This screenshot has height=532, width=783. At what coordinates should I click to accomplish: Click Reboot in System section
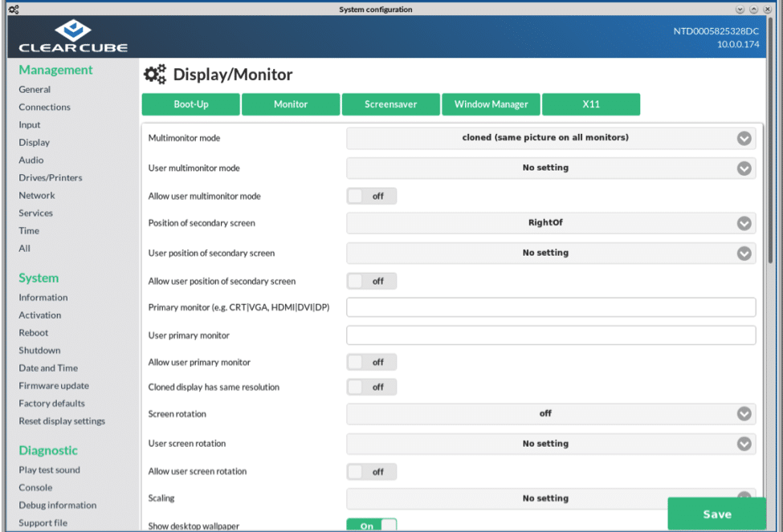point(34,332)
